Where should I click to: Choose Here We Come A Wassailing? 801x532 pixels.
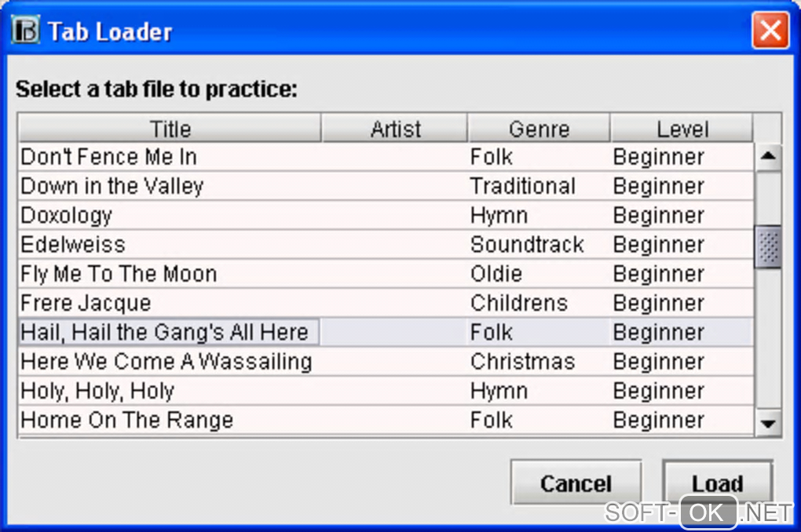point(166,362)
